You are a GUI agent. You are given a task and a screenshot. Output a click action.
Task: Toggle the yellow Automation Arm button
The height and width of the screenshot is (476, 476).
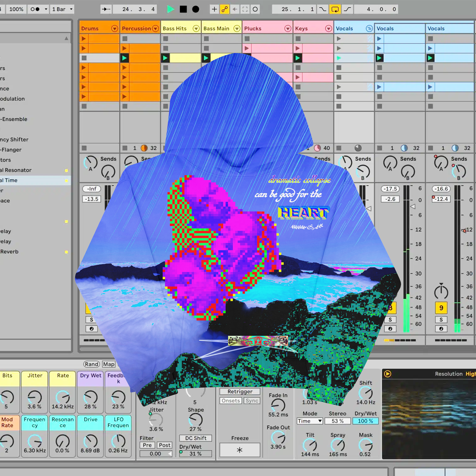click(x=224, y=9)
